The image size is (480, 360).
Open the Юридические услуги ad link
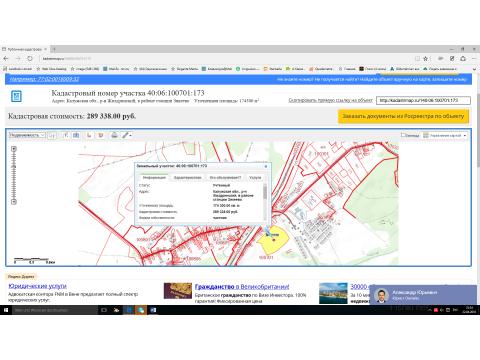(37, 286)
